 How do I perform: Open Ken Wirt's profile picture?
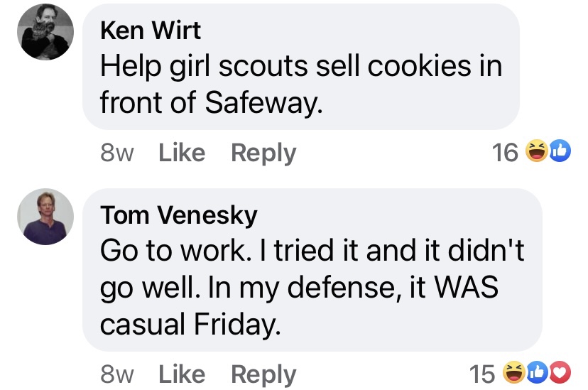[x=45, y=32]
